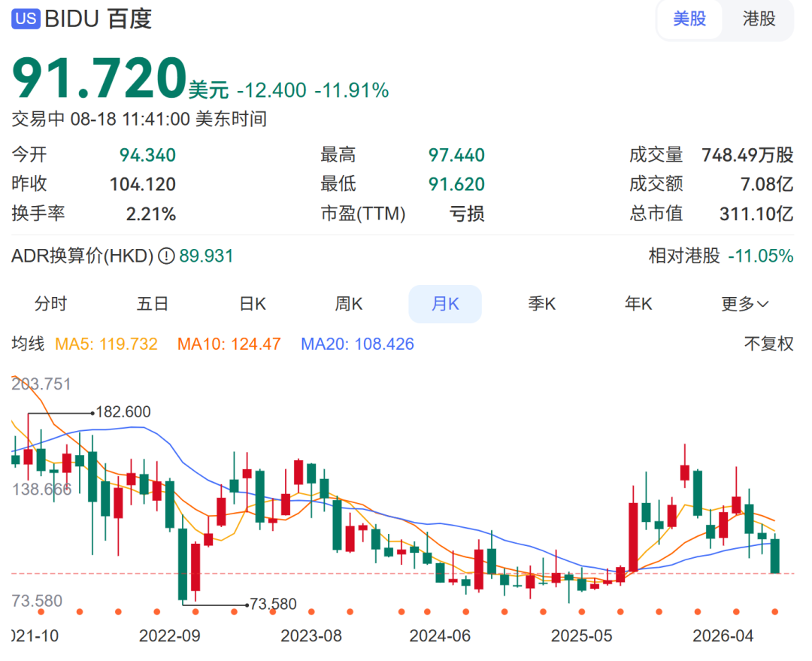Click the 昨收 value 104.120
The width and height of the screenshot is (812, 661).
click(143, 184)
